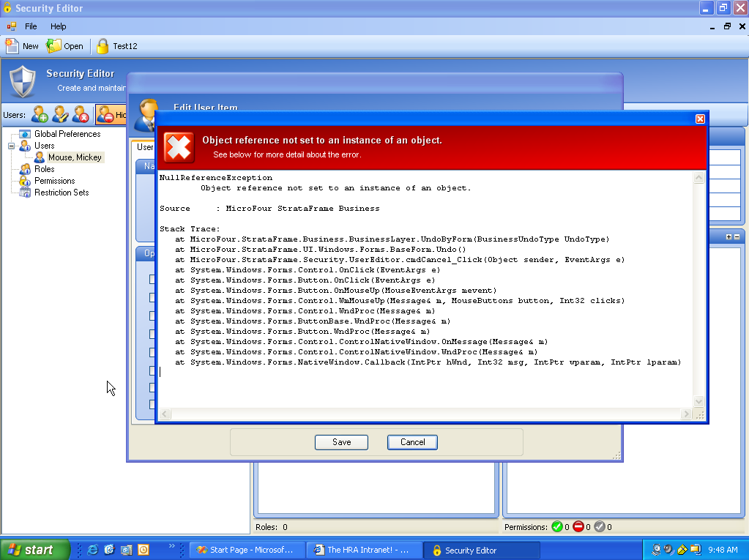
Task: Click the Add User icon
Action: [40, 114]
